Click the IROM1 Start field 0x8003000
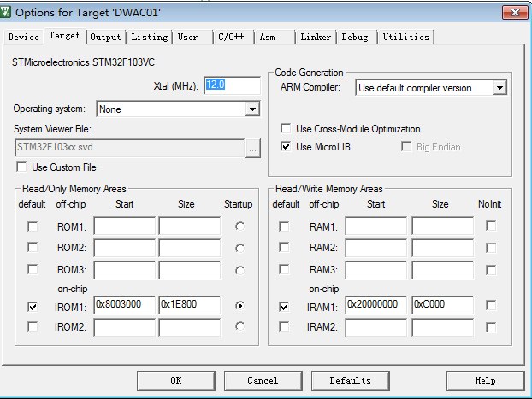This screenshot has height=399, width=532. click(x=125, y=305)
